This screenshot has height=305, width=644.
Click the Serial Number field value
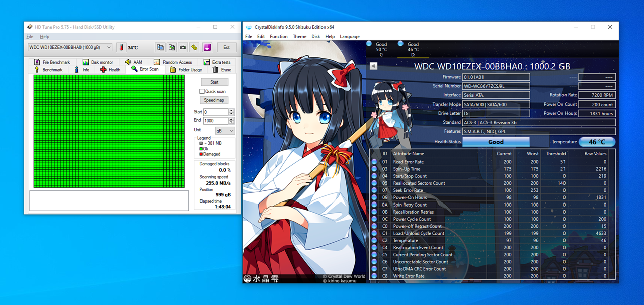pyautogui.click(x=496, y=86)
